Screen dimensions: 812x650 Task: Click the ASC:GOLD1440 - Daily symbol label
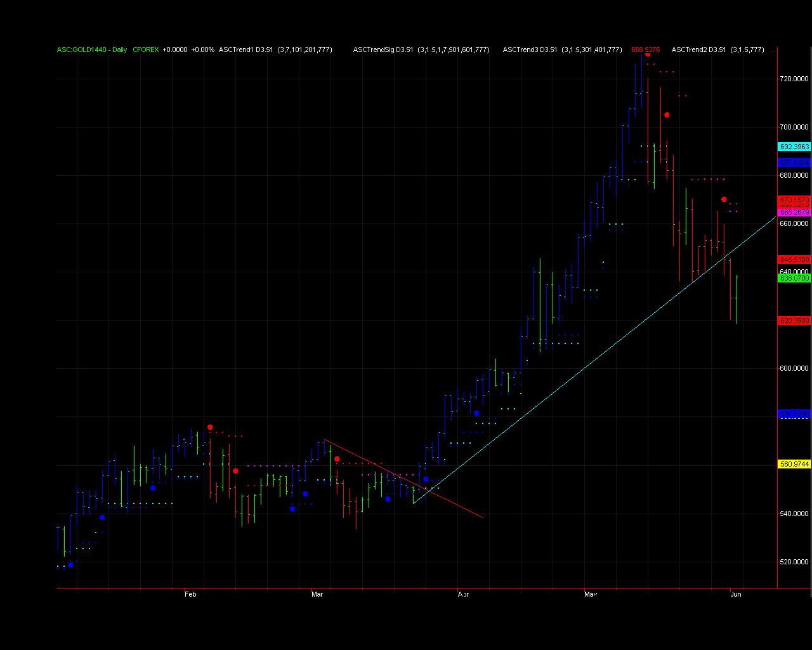click(92, 50)
